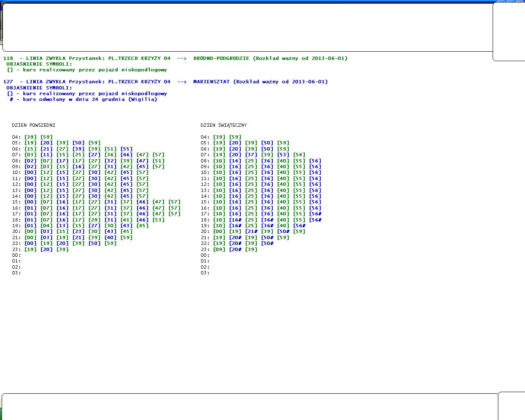Click [53] in holiday 07 hour row
Viewport: 525px width, 420px height.
283,155
